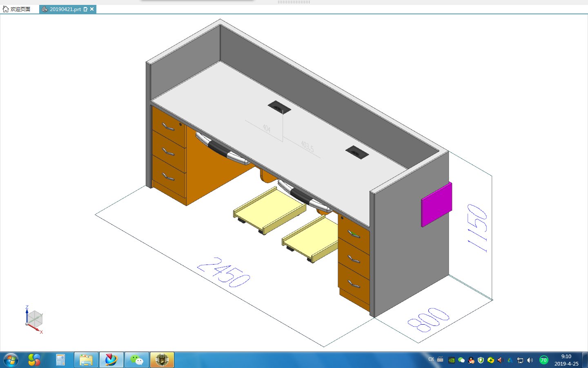
Task: Switch to the NX CAD taskbar application
Action: [111, 360]
